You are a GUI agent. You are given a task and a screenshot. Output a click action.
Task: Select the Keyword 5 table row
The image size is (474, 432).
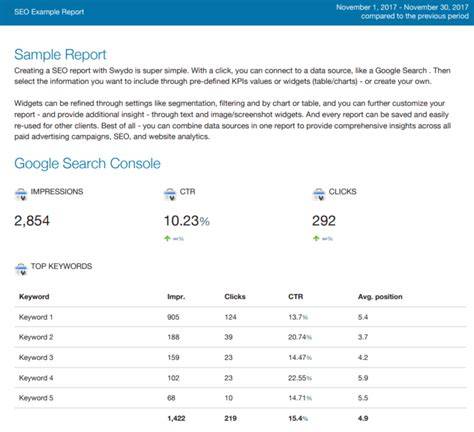(x=240, y=398)
